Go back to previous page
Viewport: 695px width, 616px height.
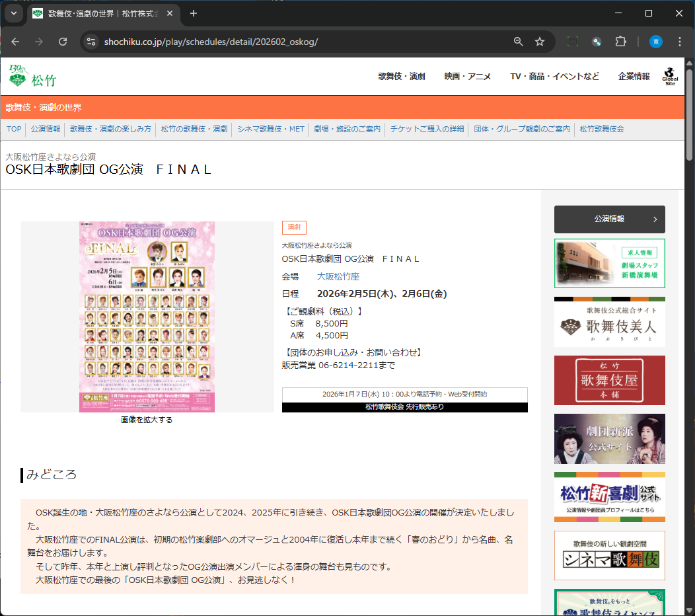[16, 42]
